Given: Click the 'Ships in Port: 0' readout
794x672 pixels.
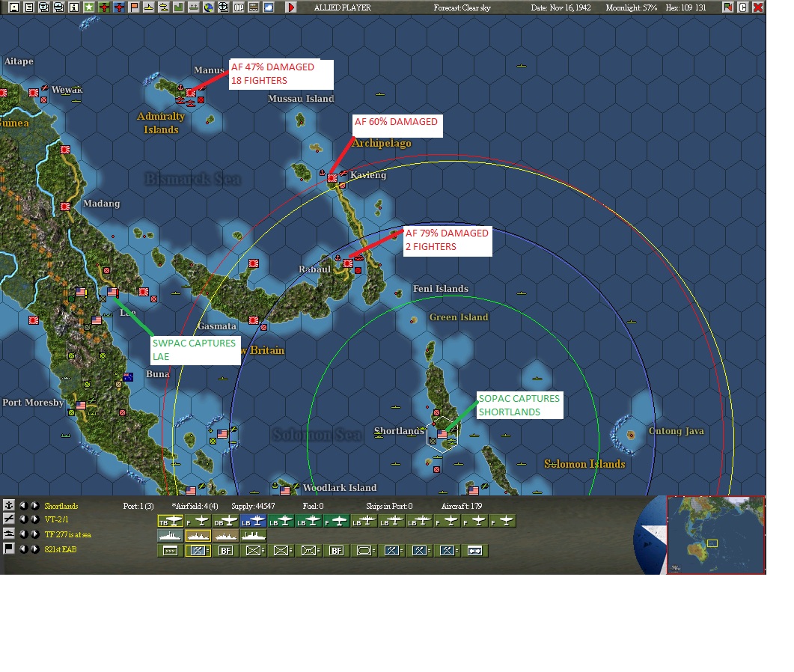Looking at the screenshot, I should pos(389,506).
